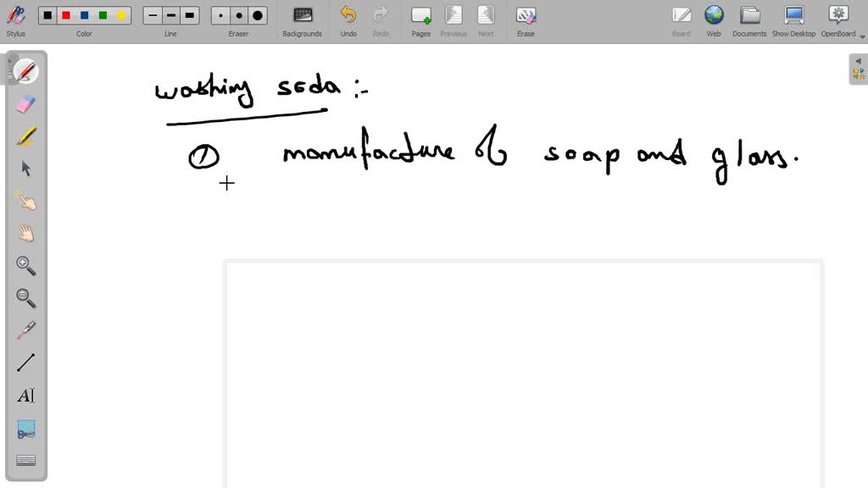This screenshot has height=488, width=868.
Task: Select the hand scroll page tool
Action: tap(26, 233)
